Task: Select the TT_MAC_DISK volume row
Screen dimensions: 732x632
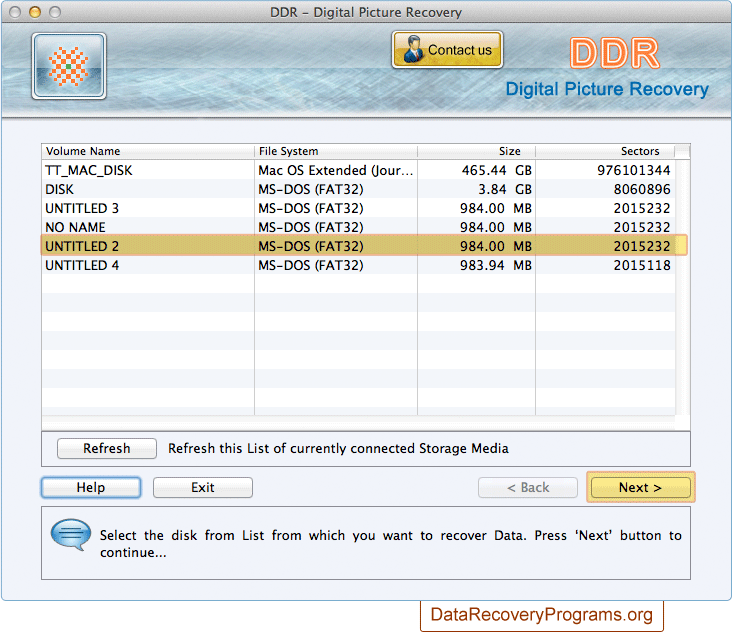Action: (358, 170)
